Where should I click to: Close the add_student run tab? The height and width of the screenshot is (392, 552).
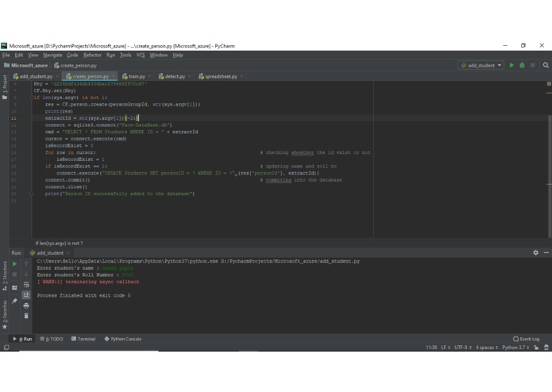68,253
